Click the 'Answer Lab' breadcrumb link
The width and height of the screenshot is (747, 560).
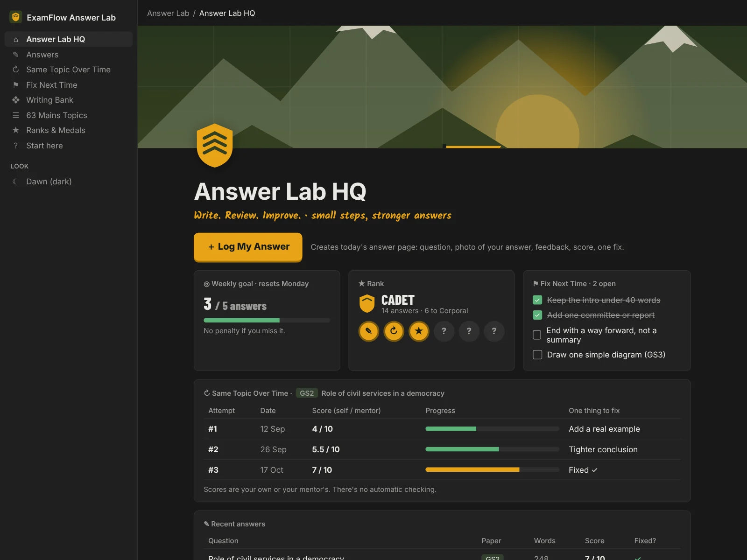click(x=168, y=13)
